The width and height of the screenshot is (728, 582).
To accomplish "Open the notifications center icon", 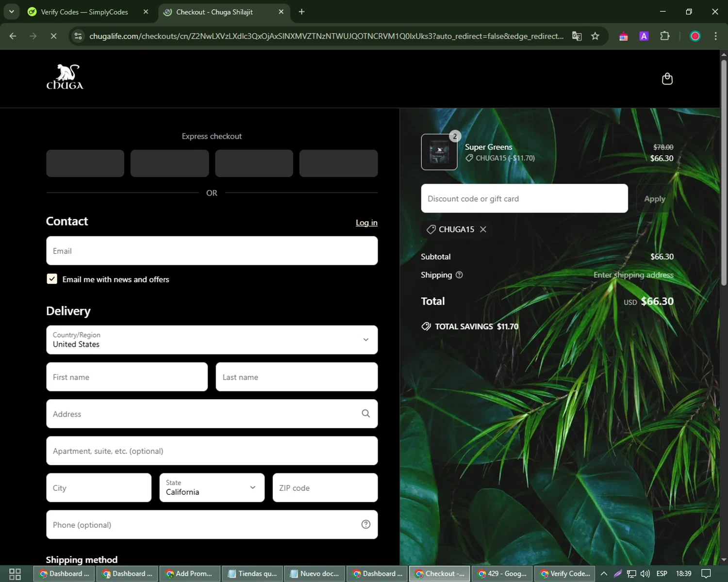I will coord(706,574).
